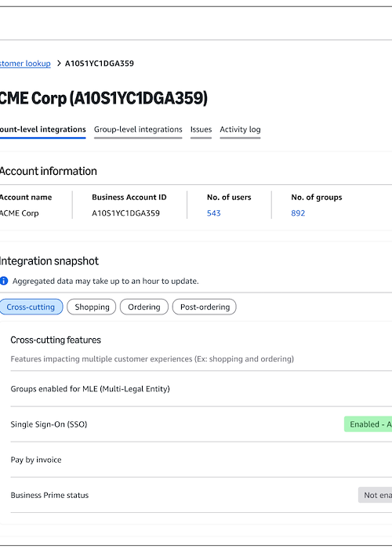
Task: Open the Issues tab
Action: click(x=201, y=129)
